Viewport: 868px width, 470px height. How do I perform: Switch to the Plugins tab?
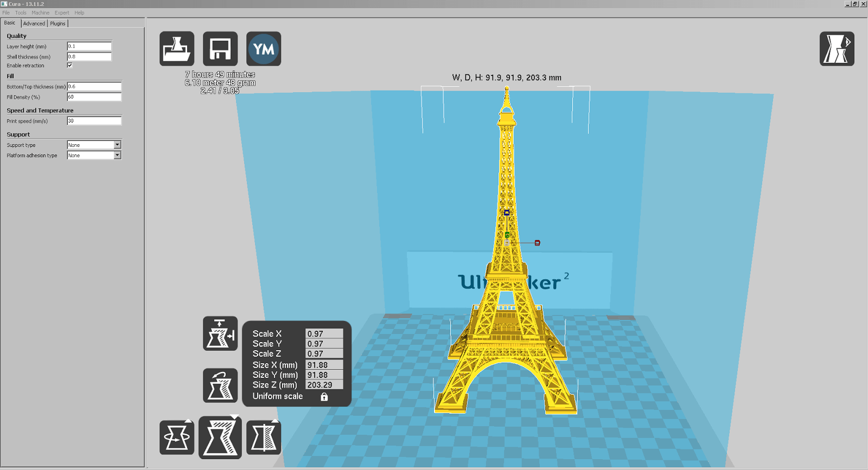click(x=58, y=23)
